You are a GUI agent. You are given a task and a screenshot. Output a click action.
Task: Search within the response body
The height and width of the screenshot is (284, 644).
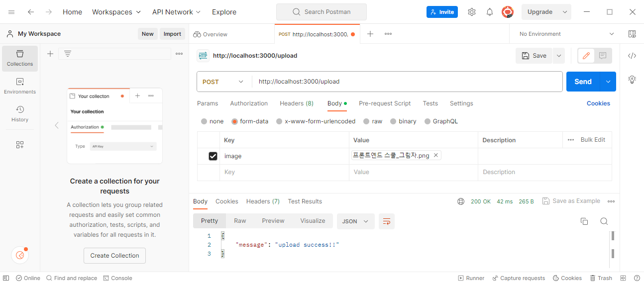click(604, 221)
